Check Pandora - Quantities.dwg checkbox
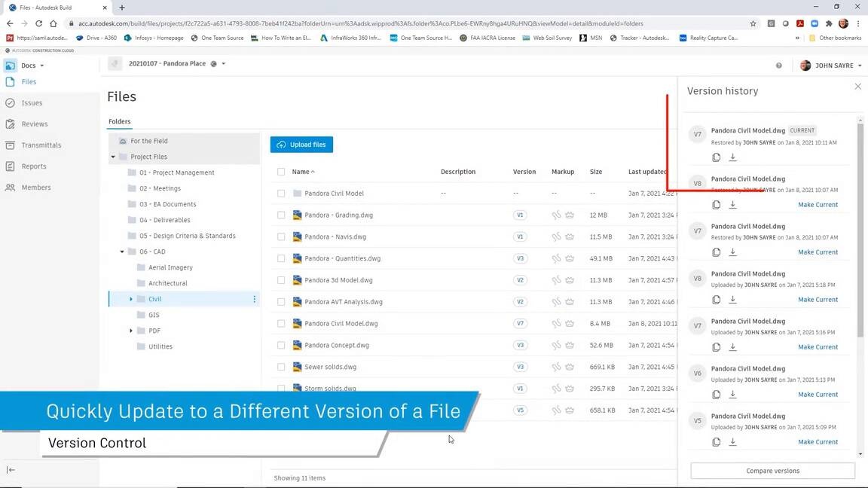The width and height of the screenshot is (868, 488). [x=281, y=258]
